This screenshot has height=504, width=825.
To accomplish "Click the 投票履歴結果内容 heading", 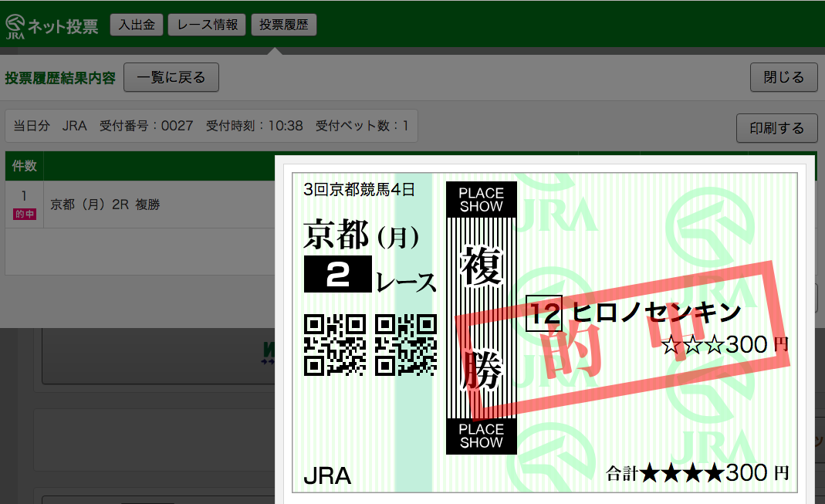I will [x=60, y=78].
